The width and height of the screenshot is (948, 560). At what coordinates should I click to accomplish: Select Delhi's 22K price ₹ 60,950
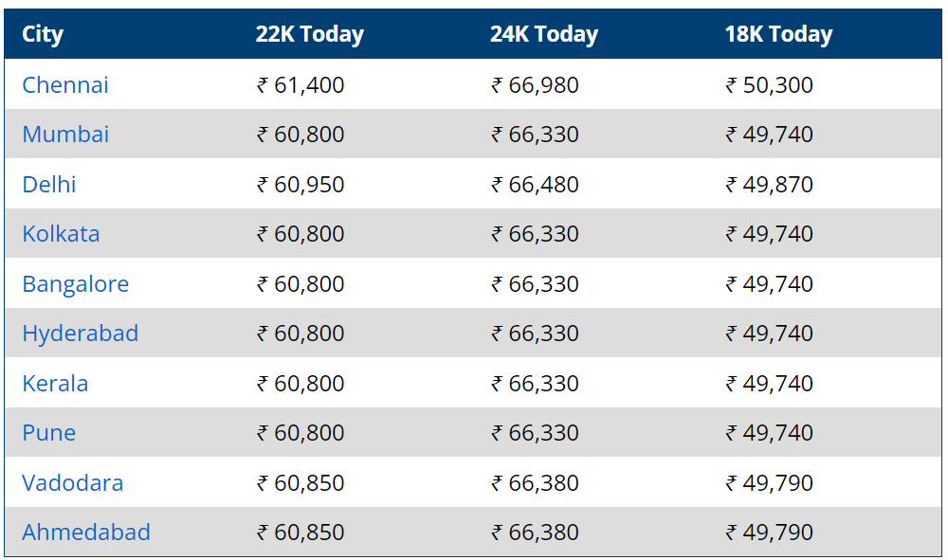point(301,184)
